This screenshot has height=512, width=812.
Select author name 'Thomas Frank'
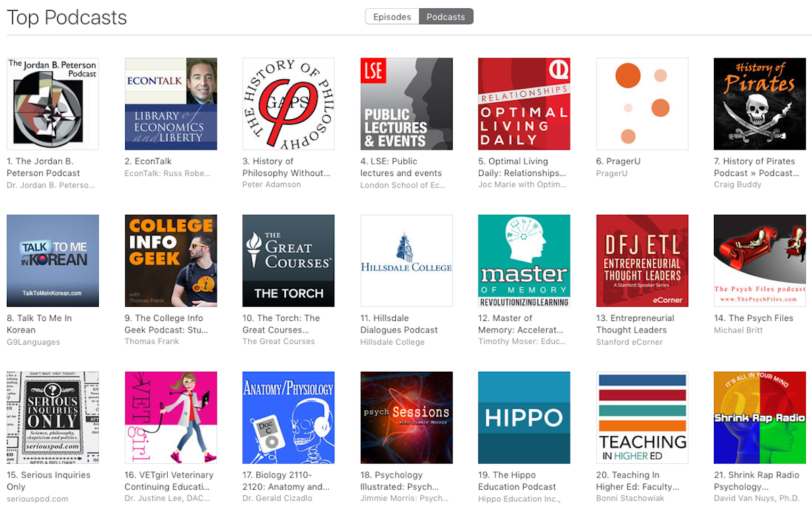[x=152, y=342]
